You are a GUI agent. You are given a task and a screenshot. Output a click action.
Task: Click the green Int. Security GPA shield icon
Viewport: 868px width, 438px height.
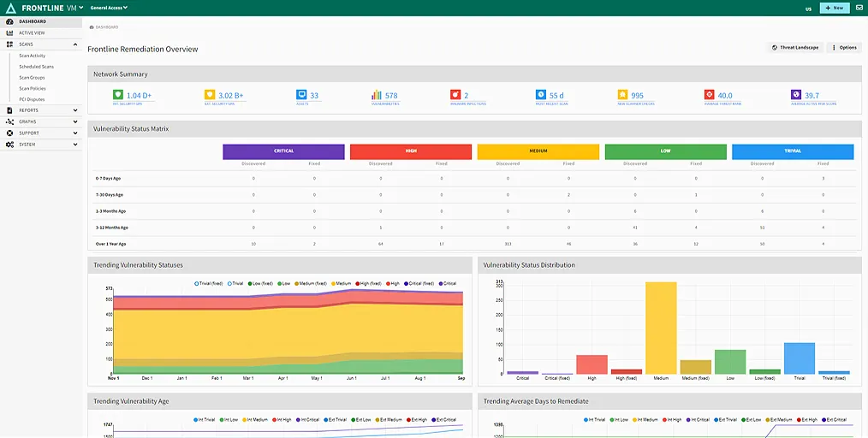[118, 95]
